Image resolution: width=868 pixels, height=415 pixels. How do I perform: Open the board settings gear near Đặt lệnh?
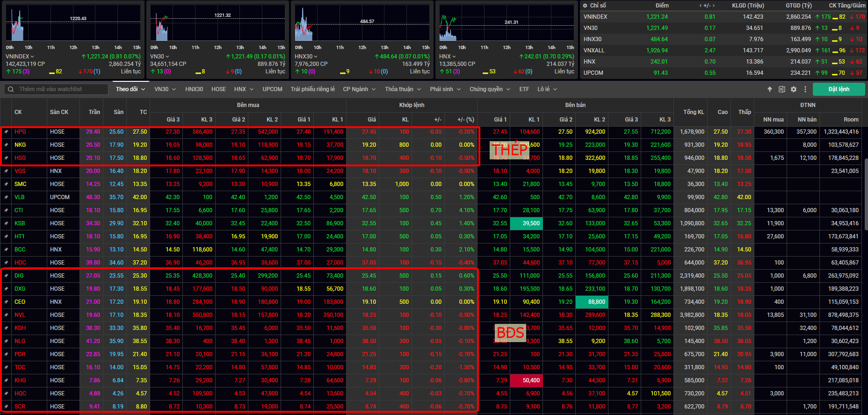click(x=794, y=89)
